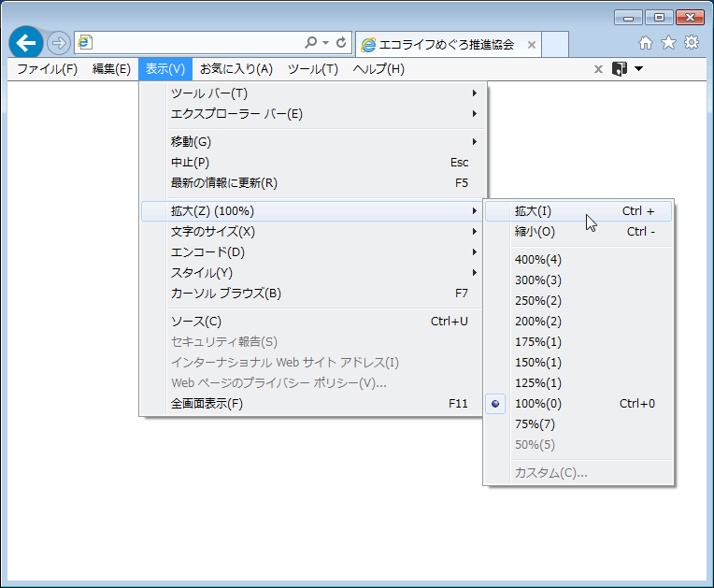Close the 表示(V) menu in the menu bar

click(165, 69)
